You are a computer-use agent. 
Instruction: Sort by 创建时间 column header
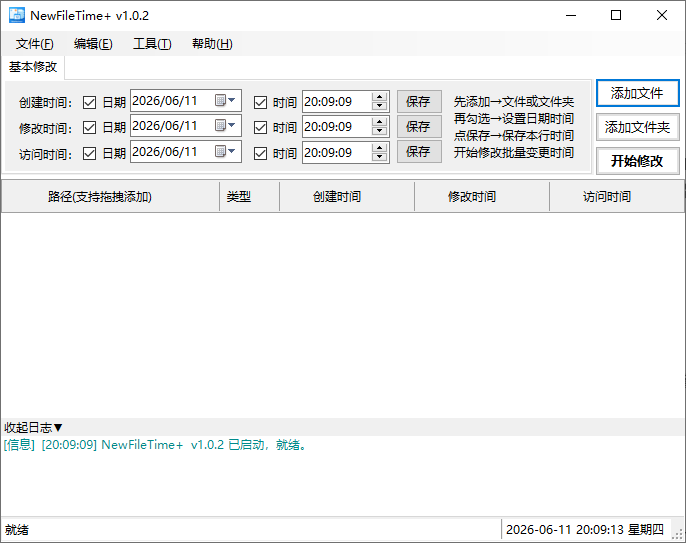347,196
